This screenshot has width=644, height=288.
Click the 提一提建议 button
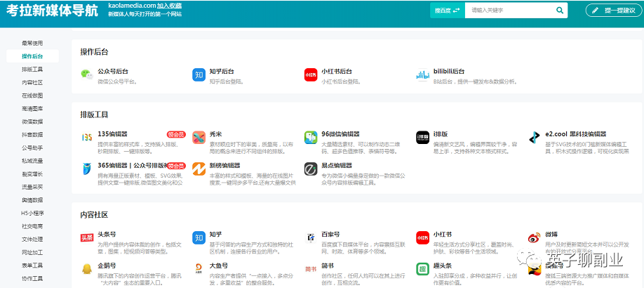click(614, 11)
